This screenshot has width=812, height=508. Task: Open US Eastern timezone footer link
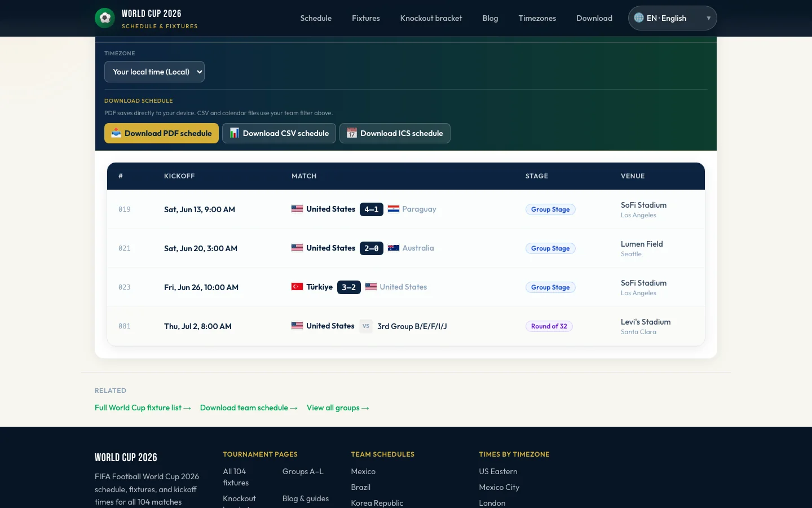coord(498,471)
